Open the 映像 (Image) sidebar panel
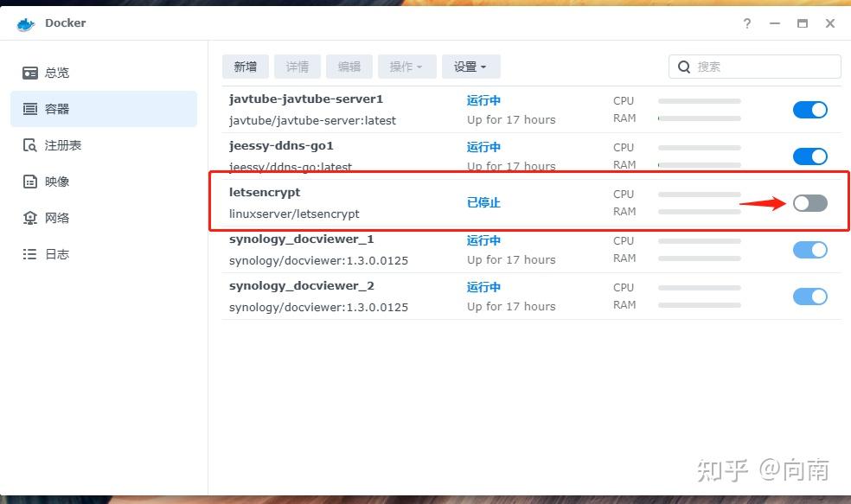This screenshot has width=851, height=504. click(x=54, y=182)
